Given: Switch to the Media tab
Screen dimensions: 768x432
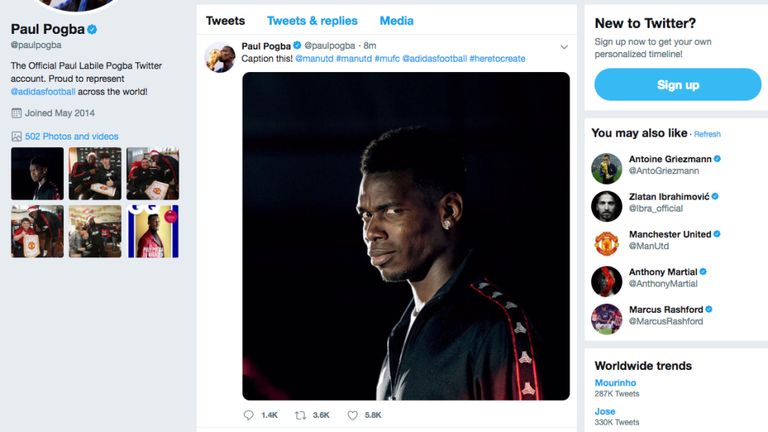Looking at the screenshot, I should click(398, 21).
